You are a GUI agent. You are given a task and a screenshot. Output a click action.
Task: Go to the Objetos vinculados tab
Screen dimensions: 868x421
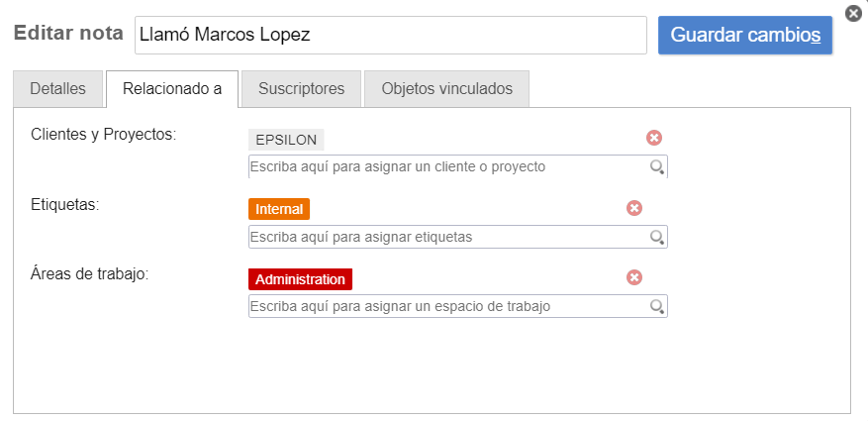pyautogui.click(x=447, y=89)
